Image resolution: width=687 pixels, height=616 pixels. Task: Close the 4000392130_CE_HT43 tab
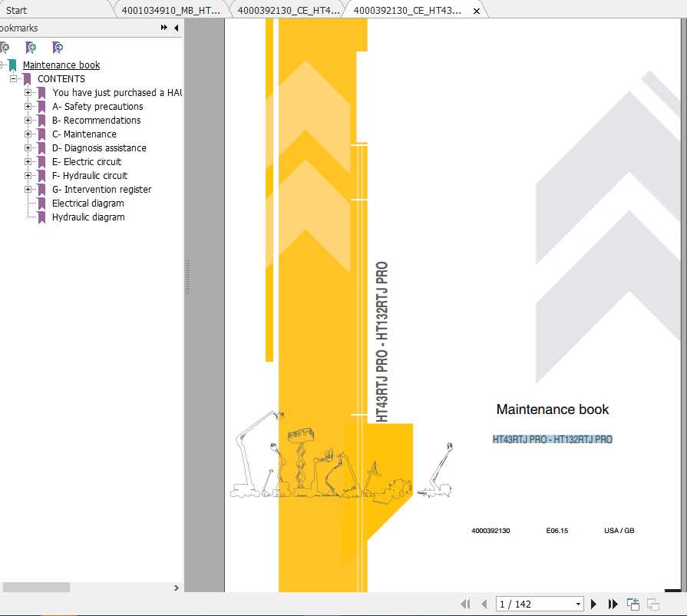pyautogui.click(x=477, y=11)
